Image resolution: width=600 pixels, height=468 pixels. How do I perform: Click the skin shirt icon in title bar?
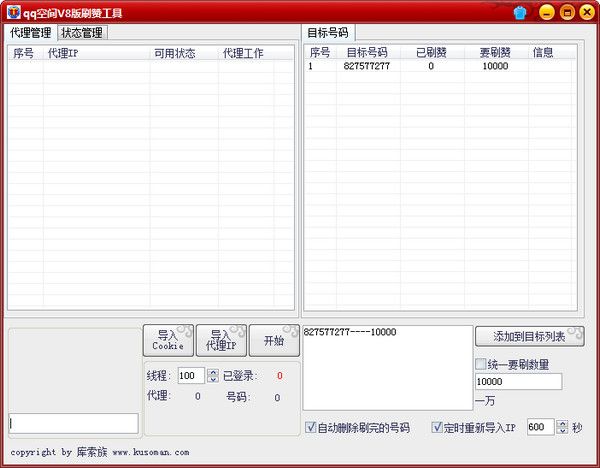coord(520,13)
